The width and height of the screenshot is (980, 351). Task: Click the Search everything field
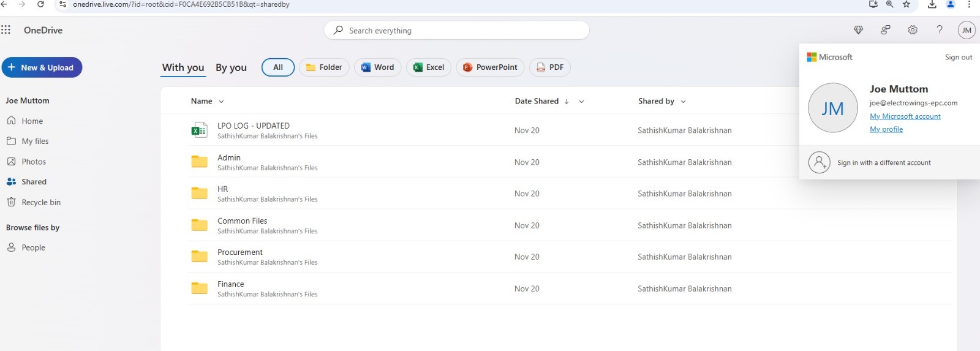(456, 30)
